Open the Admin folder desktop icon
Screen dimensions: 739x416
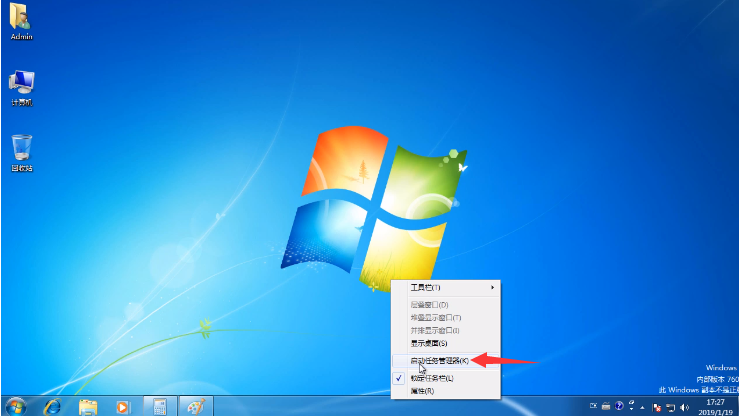pyautogui.click(x=21, y=21)
